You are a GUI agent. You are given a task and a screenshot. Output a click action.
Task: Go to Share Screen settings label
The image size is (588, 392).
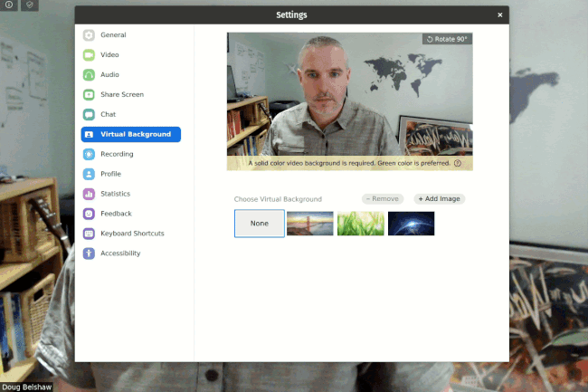point(122,94)
